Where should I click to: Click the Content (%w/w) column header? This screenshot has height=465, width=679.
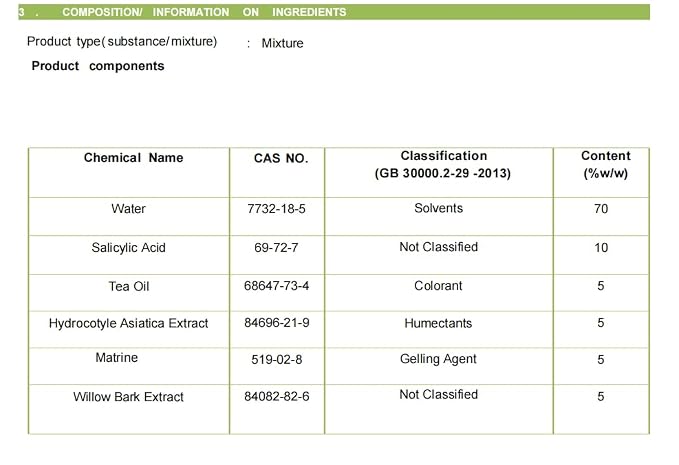coord(605,165)
